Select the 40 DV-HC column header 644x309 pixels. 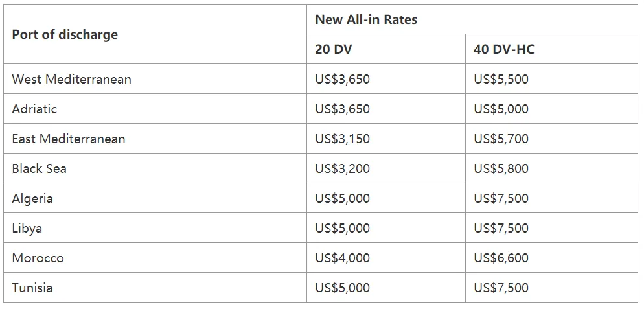(504, 49)
